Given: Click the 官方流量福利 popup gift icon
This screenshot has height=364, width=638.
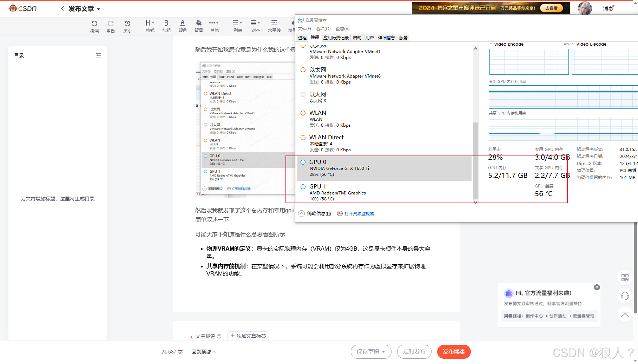Looking at the screenshot, I should [x=508, y=293].
